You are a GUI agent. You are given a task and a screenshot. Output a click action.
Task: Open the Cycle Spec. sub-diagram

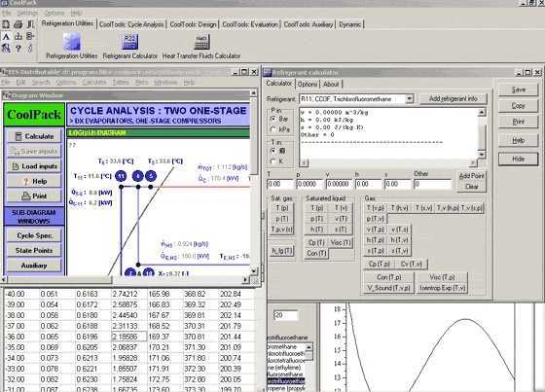click(34, 235)
